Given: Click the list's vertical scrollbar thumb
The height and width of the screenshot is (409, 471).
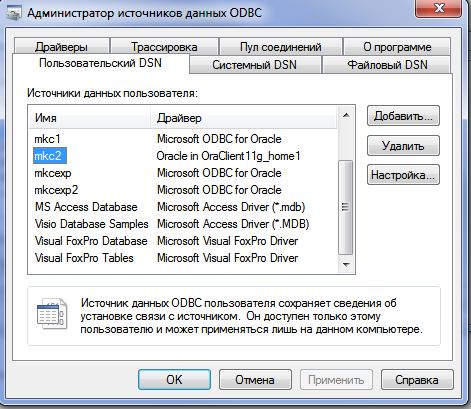Looking at the screenshot, I should [x=346, y=207].
